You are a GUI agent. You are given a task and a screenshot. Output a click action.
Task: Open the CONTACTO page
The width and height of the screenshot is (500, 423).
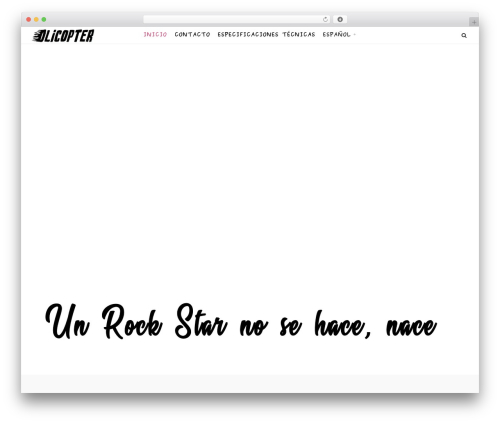point(192,34)
